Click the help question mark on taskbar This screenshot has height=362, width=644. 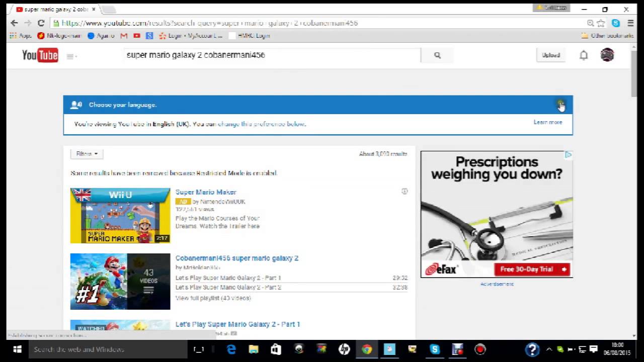tap(532, 349)
